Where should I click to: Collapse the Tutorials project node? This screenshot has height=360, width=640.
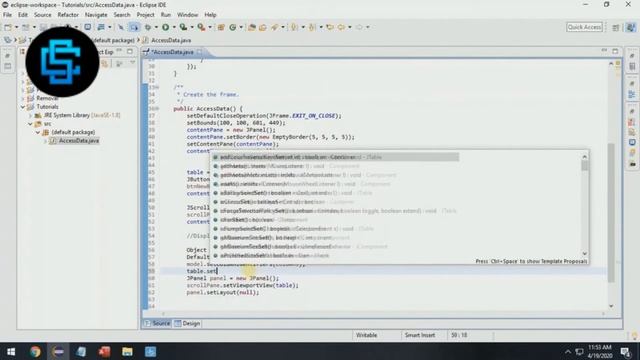pyautogui.click(x=23, y=107)
